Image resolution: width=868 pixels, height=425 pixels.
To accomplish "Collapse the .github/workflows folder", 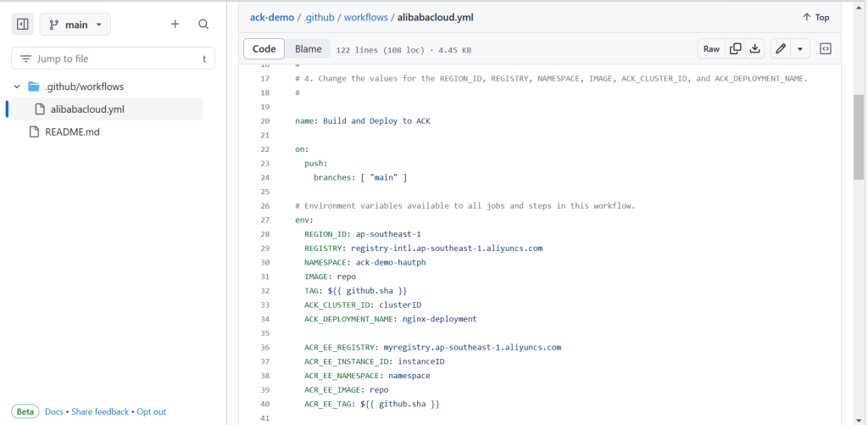I will 17,87.
